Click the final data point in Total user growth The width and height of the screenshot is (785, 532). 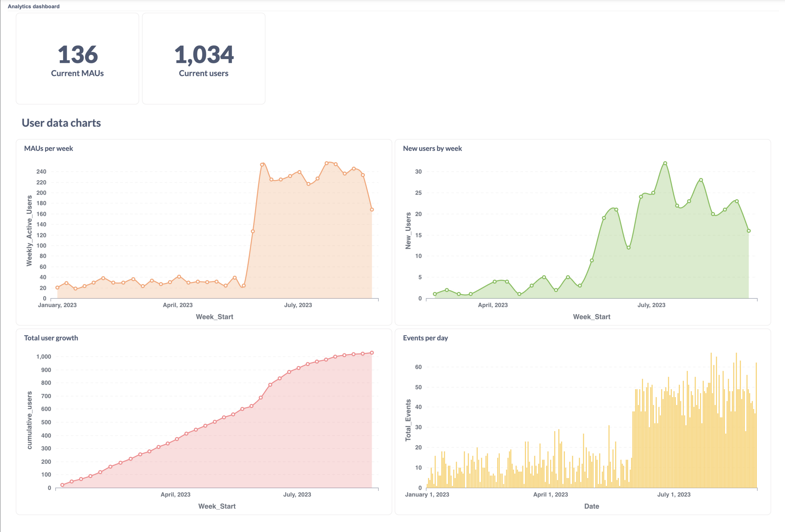coord(372,353)
